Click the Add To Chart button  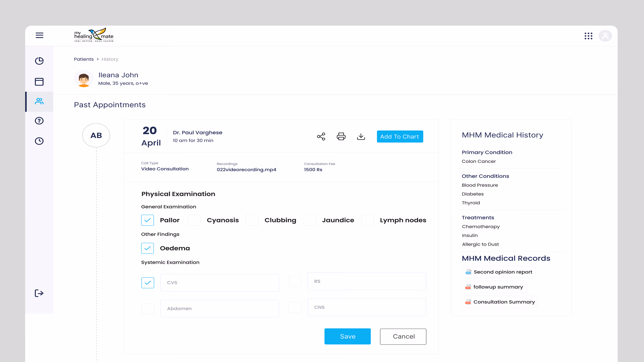[x=399, y=136]
